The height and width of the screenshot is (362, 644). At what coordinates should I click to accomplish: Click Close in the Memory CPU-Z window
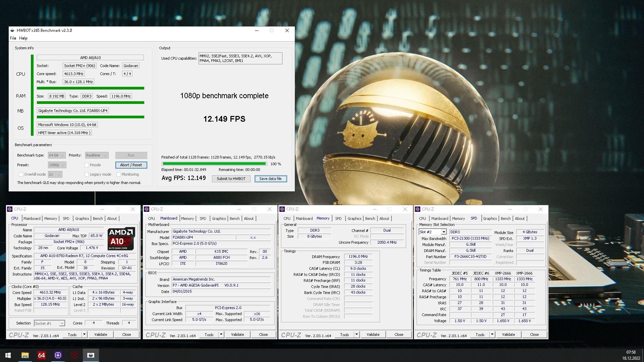[399, 335]
